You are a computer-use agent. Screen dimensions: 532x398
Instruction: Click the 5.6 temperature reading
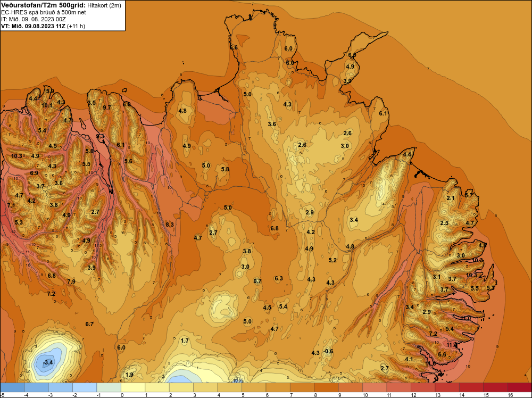[128, 161]
